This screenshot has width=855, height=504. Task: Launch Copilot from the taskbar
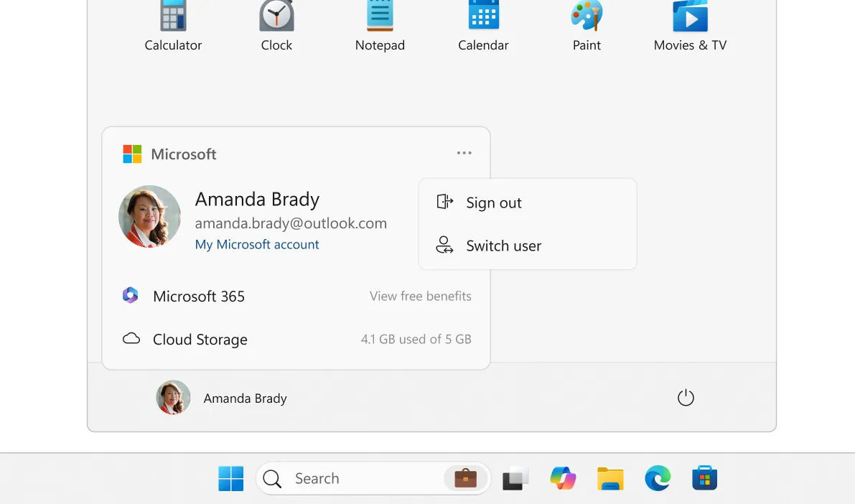pos(563,478)
